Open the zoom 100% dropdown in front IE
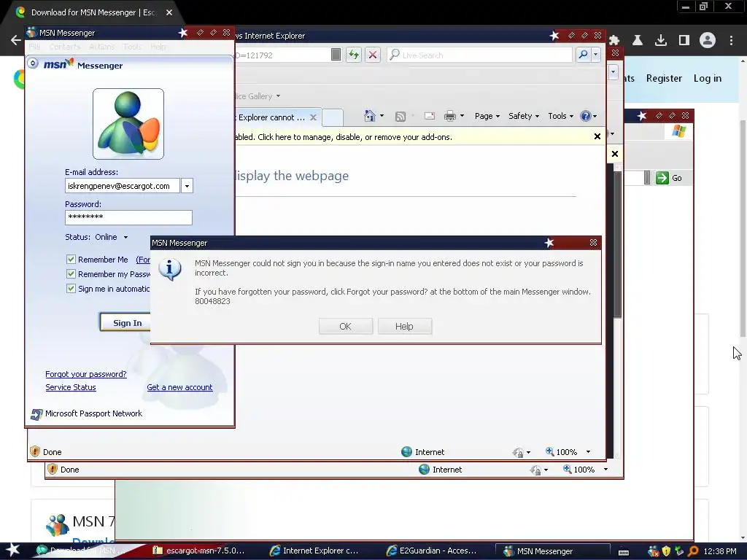747x560 pixels. pos(589,452)
